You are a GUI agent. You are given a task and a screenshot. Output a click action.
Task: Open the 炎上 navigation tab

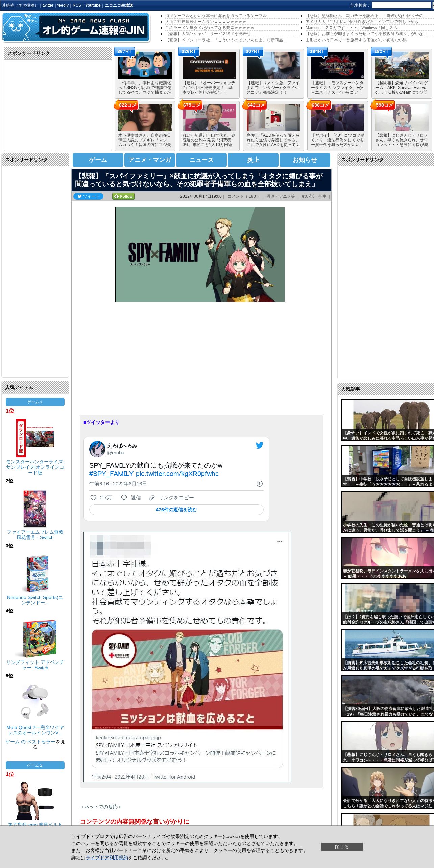[x=253, y=160]
